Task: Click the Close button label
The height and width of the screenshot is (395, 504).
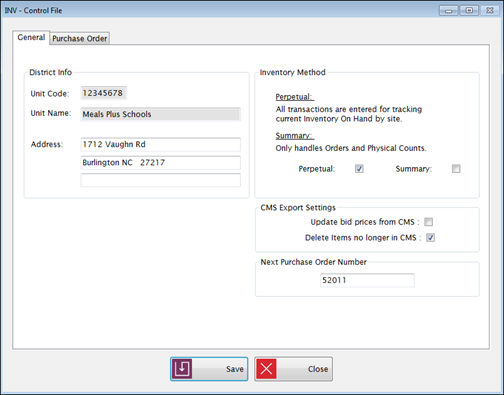Action: (x=318, y=369)
